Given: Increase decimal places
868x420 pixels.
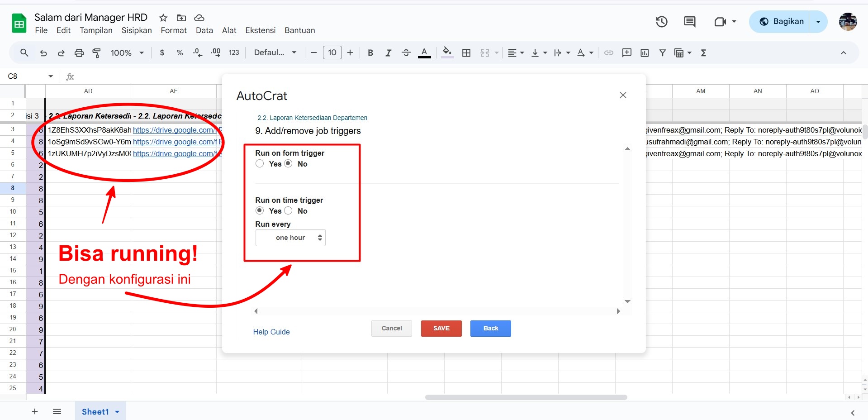Looking at the screenshot, I should [216, 52].
